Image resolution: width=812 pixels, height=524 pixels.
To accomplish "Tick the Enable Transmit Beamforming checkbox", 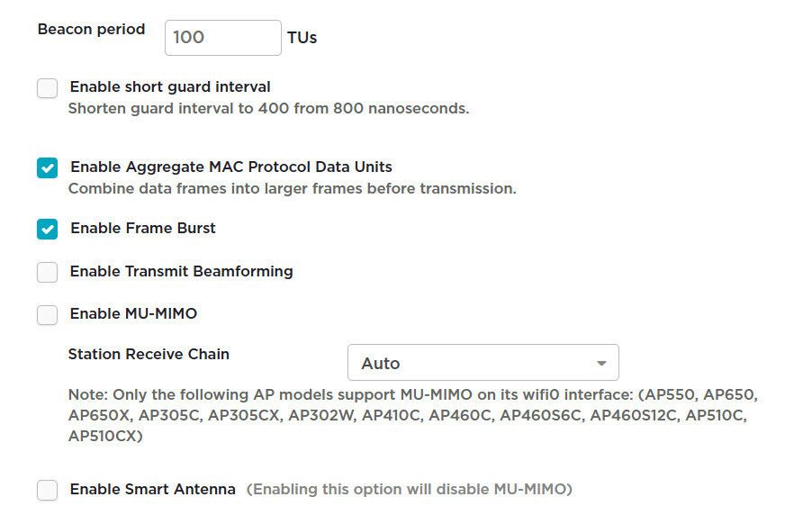I will [47, 272].
